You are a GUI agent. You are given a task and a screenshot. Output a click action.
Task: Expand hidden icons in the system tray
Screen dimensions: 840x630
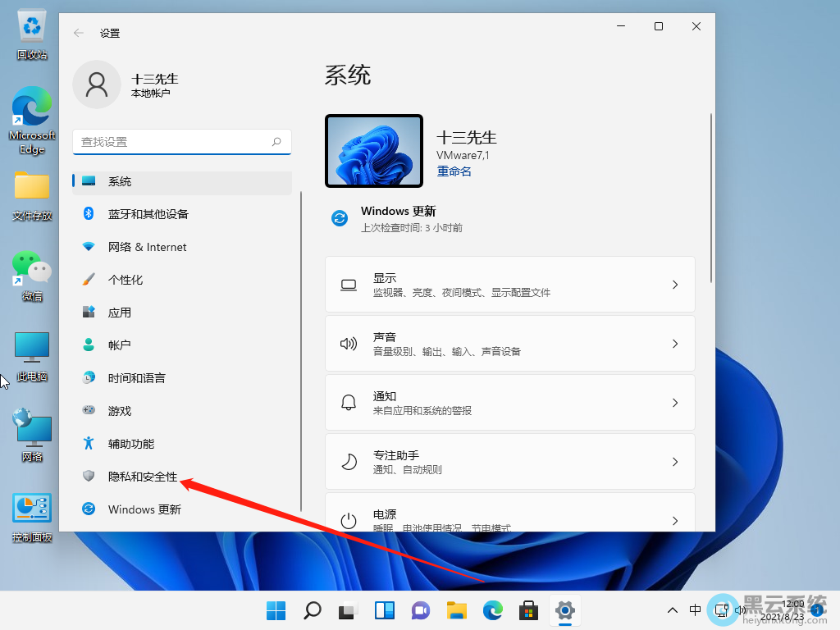point(672,610)
